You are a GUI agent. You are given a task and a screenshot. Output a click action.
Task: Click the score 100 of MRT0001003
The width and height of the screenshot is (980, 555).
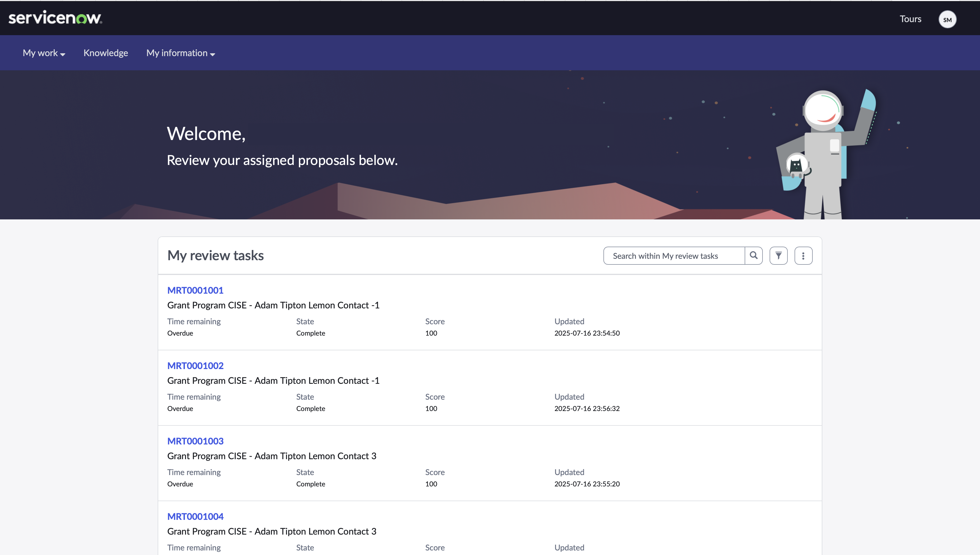(431, 484)
